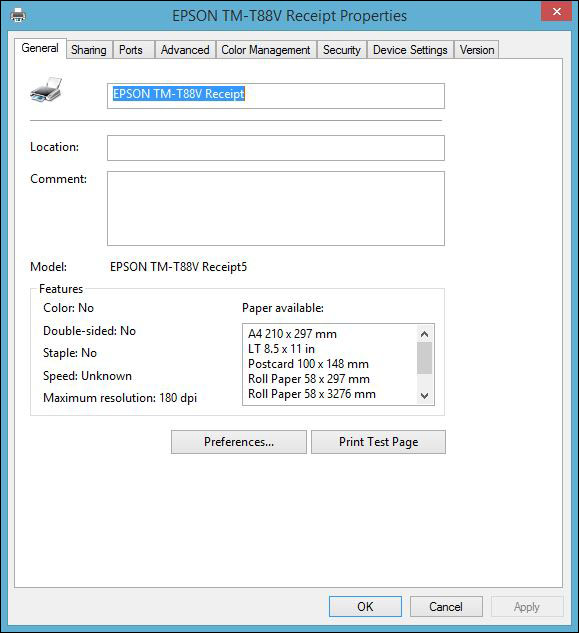Image resolution: width=579 pixels, height=633 pixels.
Task: Select Roll Paper 58 x 297 mm
Action: [x=309, y=379]
